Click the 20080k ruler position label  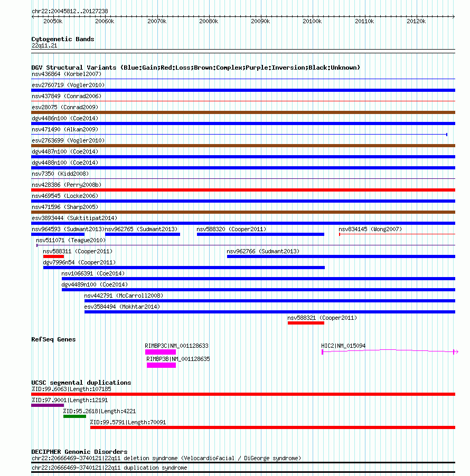pyautogui.click(x=209, y=21)
